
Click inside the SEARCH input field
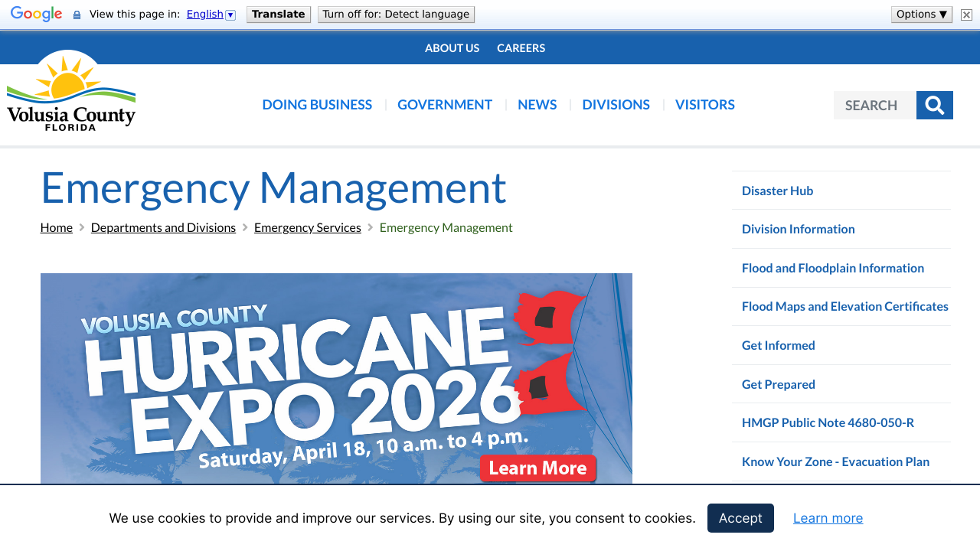[x=874, y=105]
